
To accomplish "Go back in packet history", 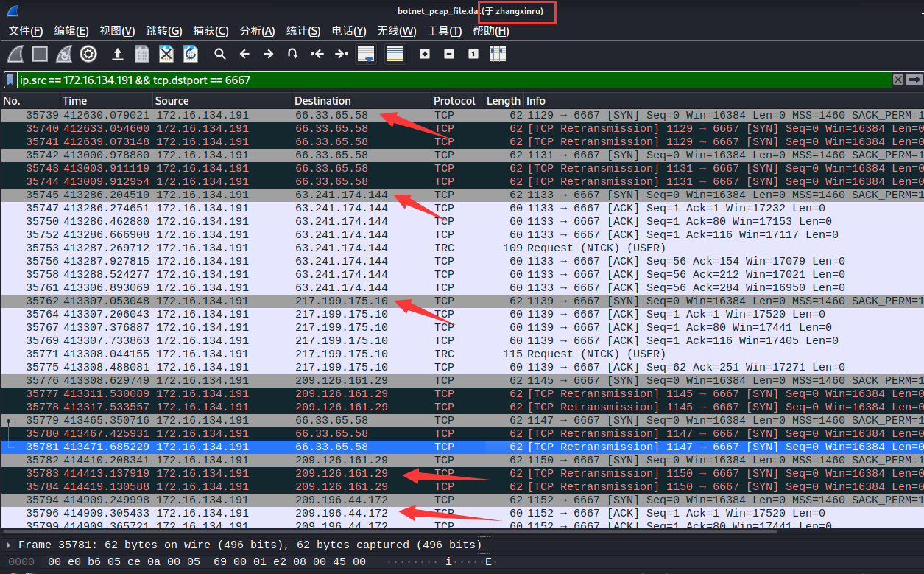I will (244, 54).
